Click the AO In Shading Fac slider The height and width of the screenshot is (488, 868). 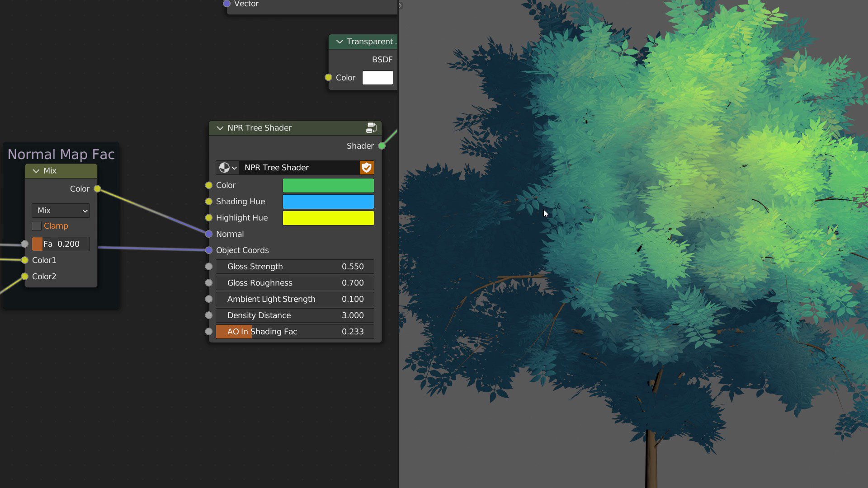pos(295,332)
